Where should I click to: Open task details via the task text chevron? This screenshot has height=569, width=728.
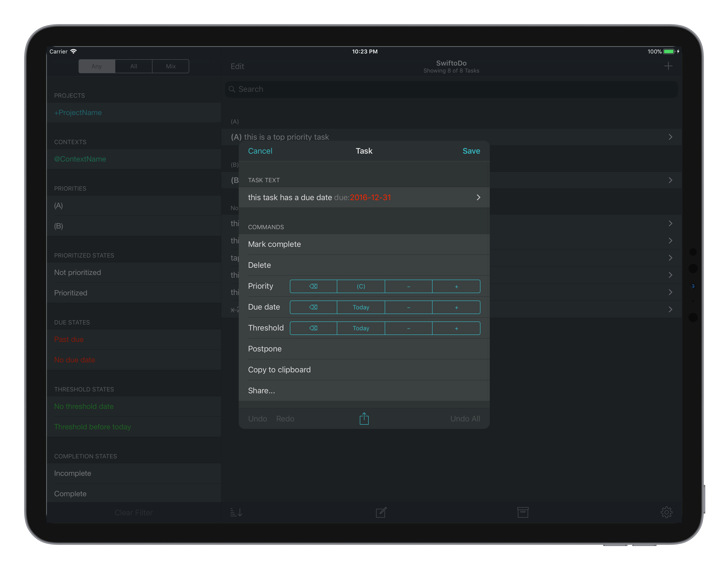coord(478,197)
